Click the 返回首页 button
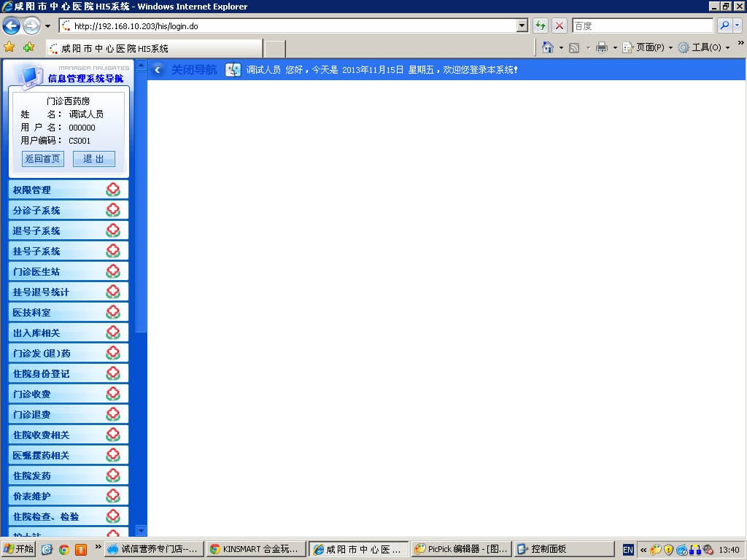This screenshot has height=560, width=747. coord(43,159)
